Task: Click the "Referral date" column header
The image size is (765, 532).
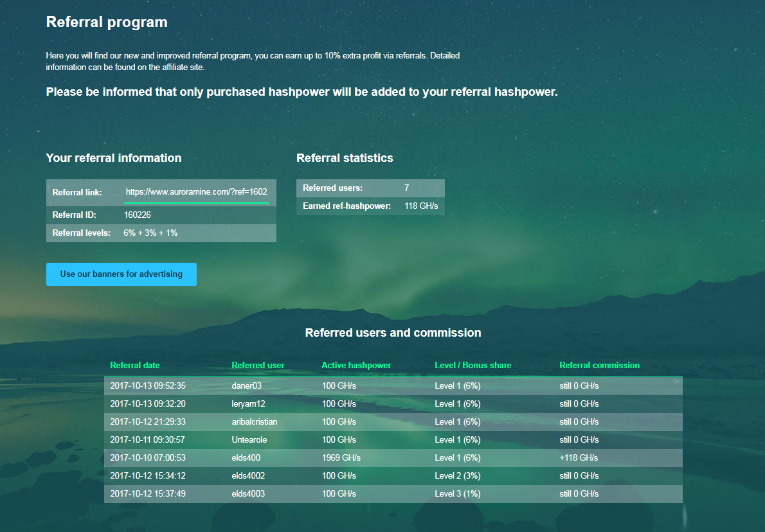Action: pyautogui.click(x=135, y=366)
